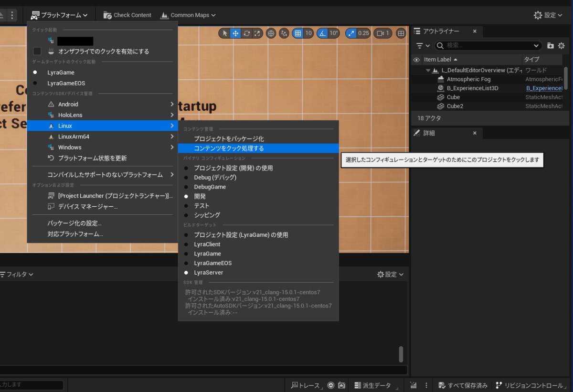Open 対応プラットフォーム… entry
The width and height of the screenshot is (573, 392).
click(102, 234)
